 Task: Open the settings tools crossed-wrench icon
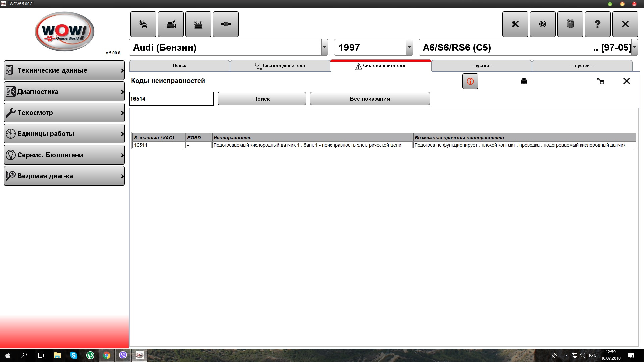[x=515, y=24]
